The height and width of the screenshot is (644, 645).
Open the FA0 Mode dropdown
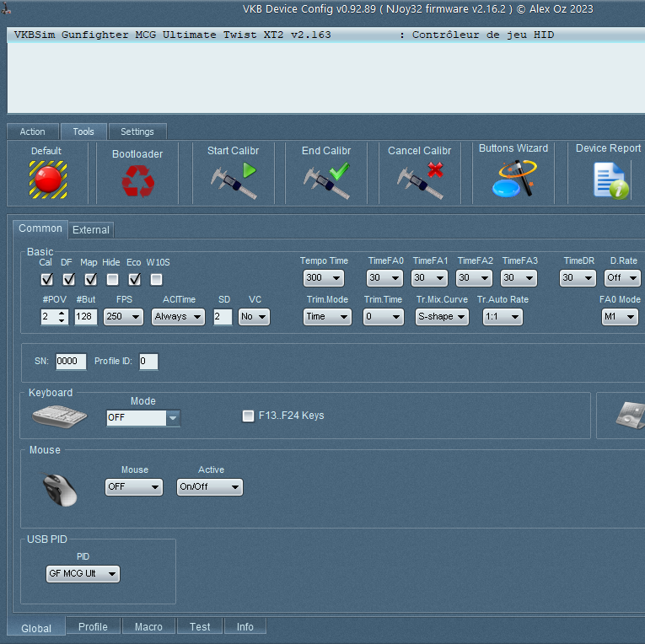pyautogui.click(x=620, y=317)
